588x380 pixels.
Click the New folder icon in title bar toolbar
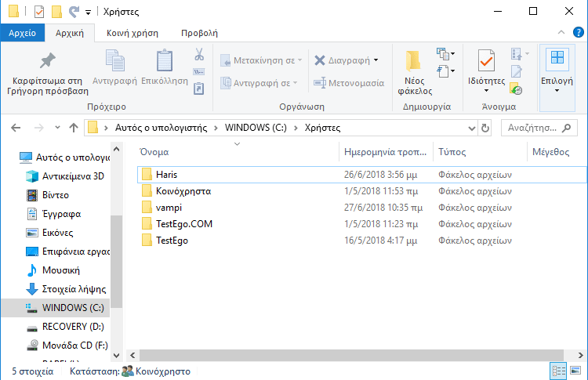click(x=56, y=12)
